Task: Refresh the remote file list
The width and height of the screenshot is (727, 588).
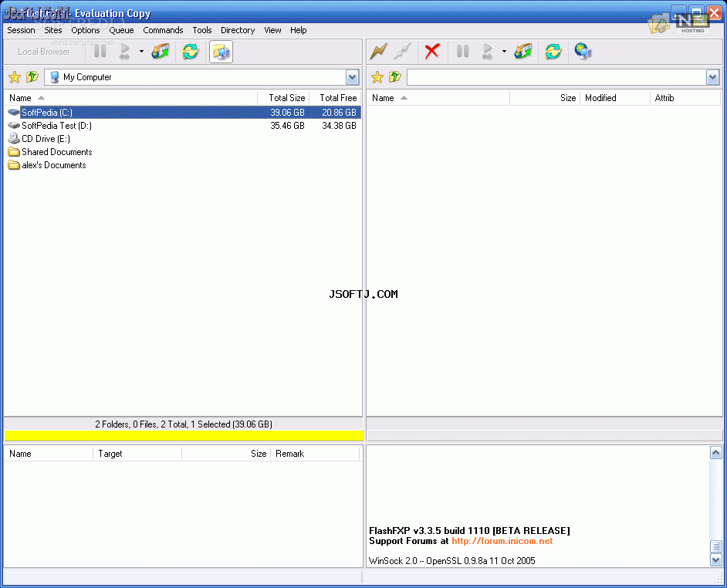Action: 553,51
